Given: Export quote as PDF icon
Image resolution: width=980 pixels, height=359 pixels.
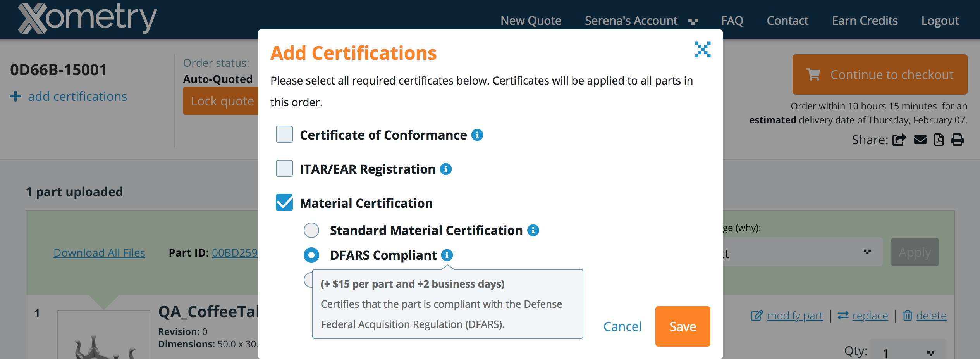Looking at the screenshot, I should click(939, 140).
